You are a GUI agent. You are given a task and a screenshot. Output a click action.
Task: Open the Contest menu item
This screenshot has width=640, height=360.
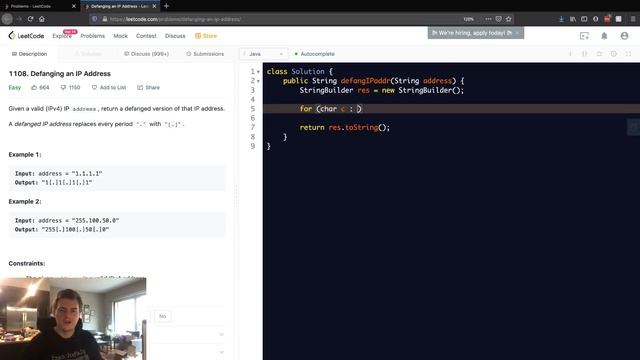pos(146,36)
